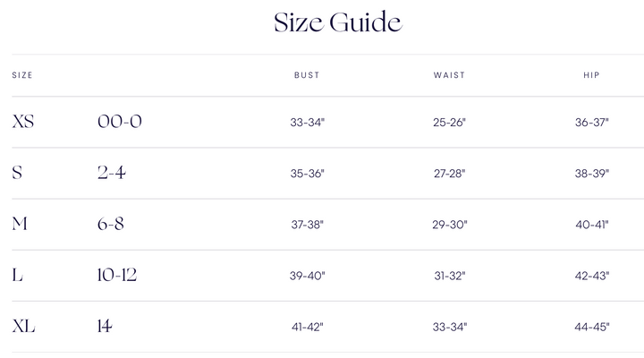Select the 35-36" bust measurement

[x=308, y=174]
